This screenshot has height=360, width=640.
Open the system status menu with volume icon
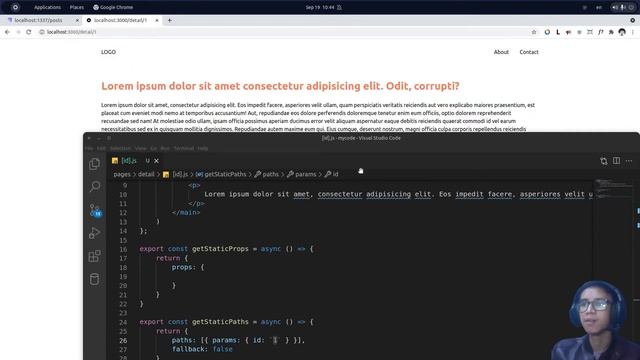[622, 7]
